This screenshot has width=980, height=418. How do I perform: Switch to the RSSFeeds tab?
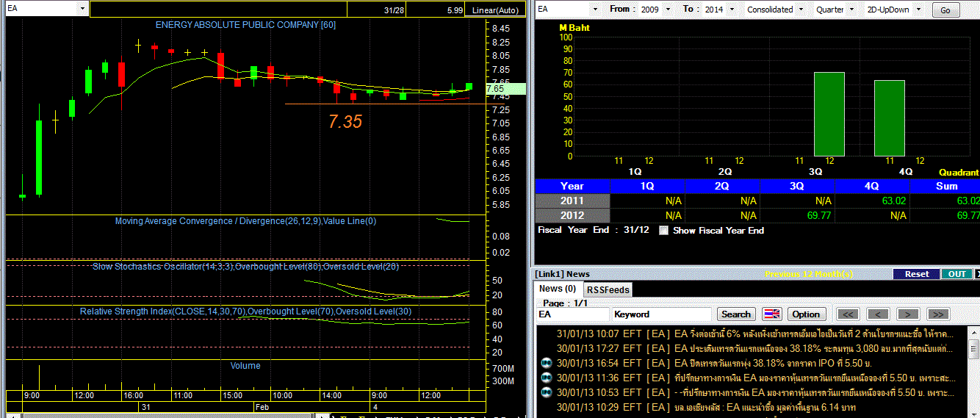608,289
